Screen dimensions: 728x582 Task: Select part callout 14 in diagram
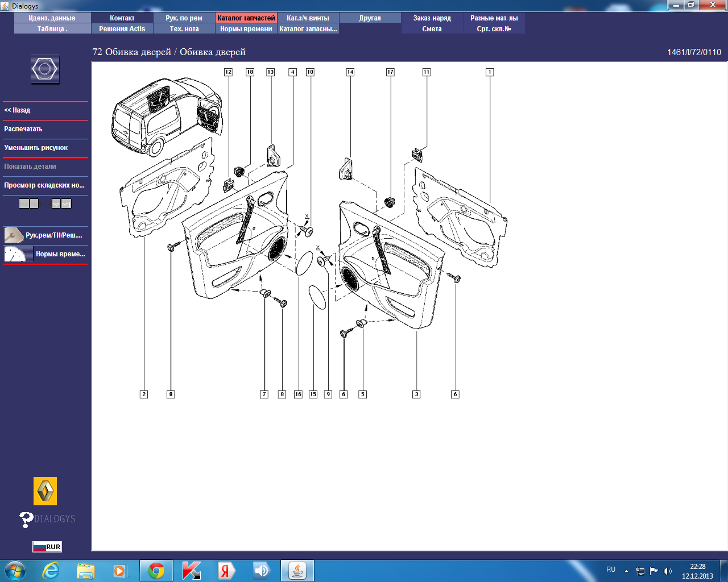(350, 72)
